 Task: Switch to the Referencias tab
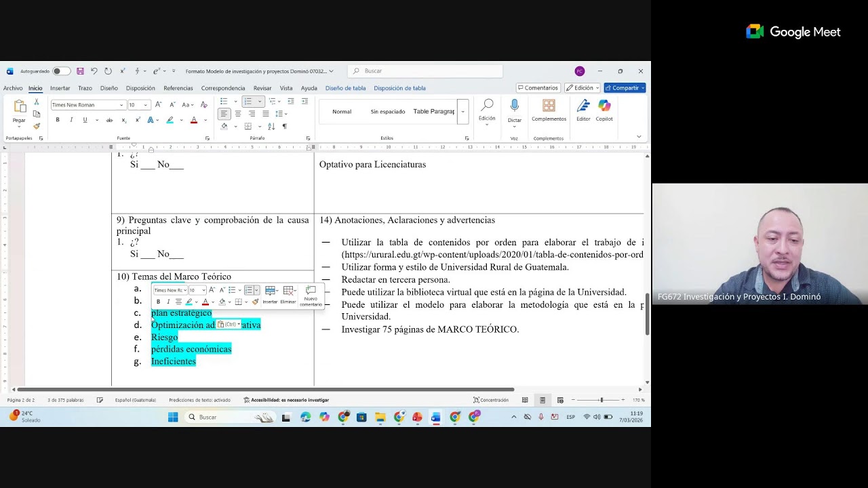[x=178, y=88]
